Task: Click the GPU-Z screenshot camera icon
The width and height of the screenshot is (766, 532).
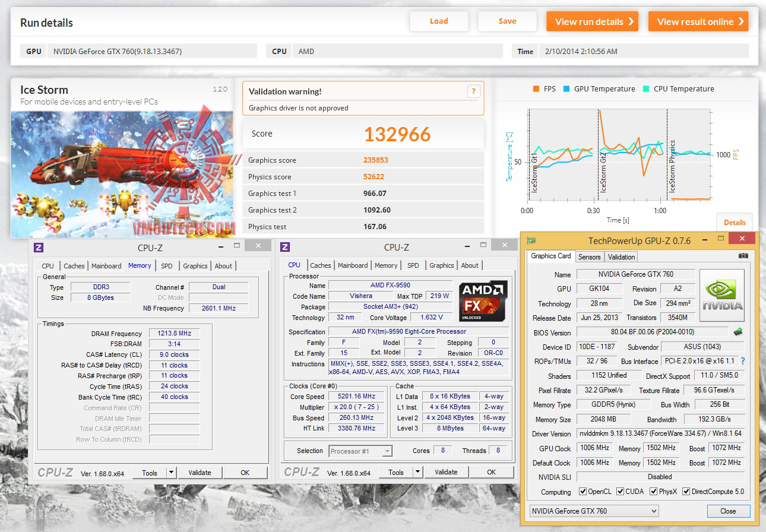Action: [743, 256]
